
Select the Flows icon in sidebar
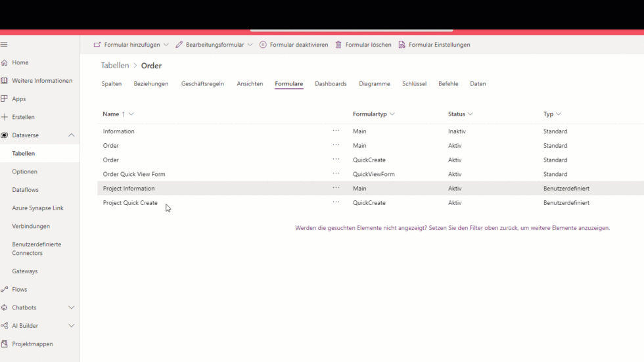5,289
